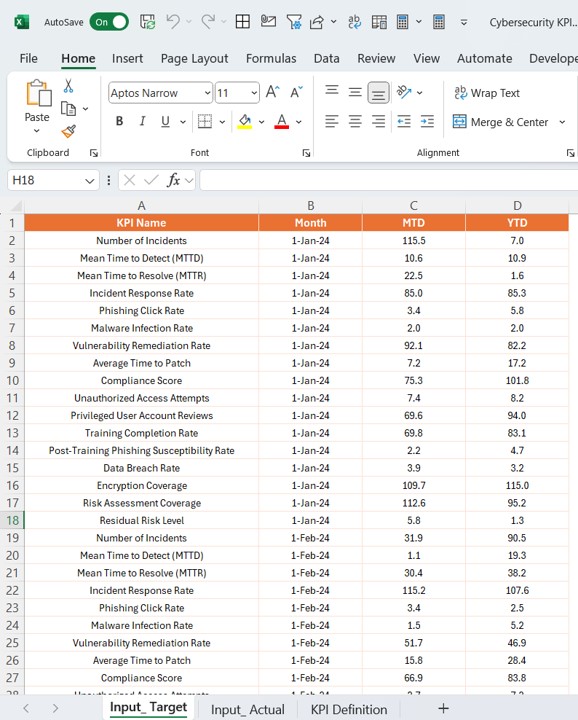Expand the Font Color dropdown arrow
This screenshot has height=720, width=578.
coord(298,122)
